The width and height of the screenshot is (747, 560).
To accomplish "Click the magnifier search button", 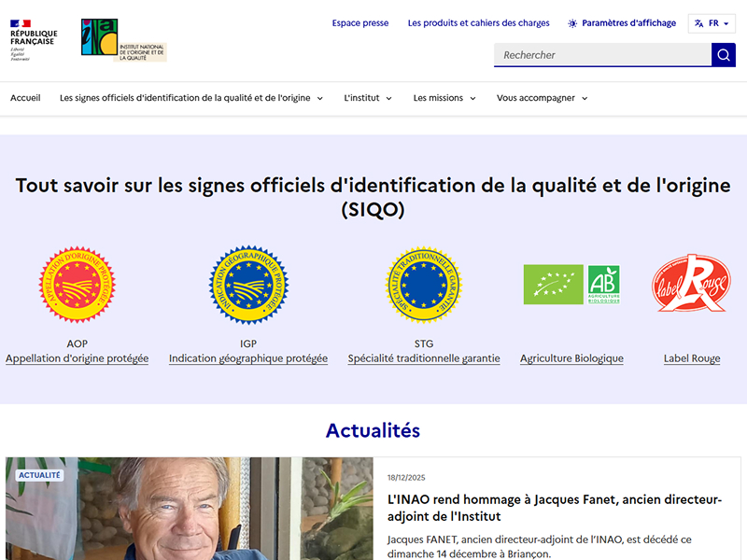I will [x=723, y=55].
